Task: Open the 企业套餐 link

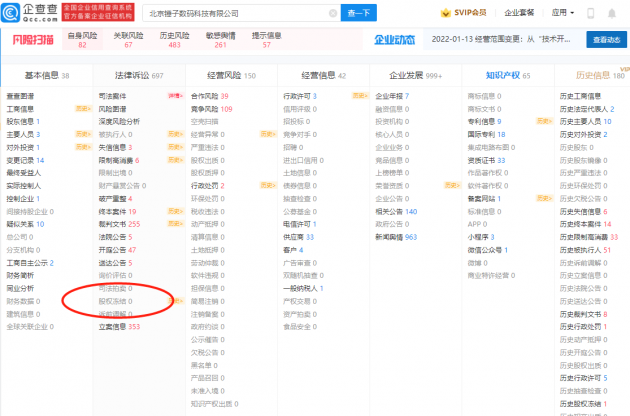Action: [x=519, y=14]
